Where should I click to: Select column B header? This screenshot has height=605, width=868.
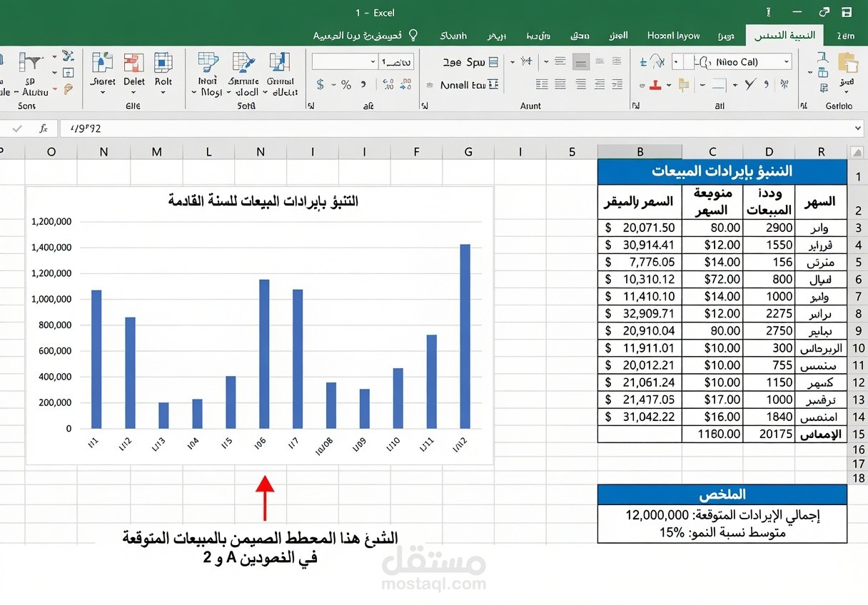640,151
